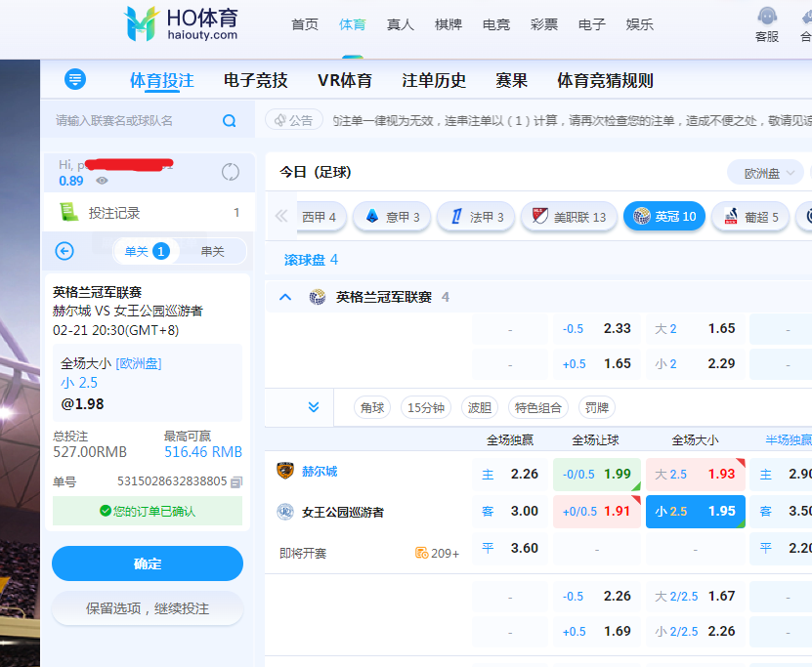Open the 电子竞技 tab
The image size is (812, 667).
255,81
